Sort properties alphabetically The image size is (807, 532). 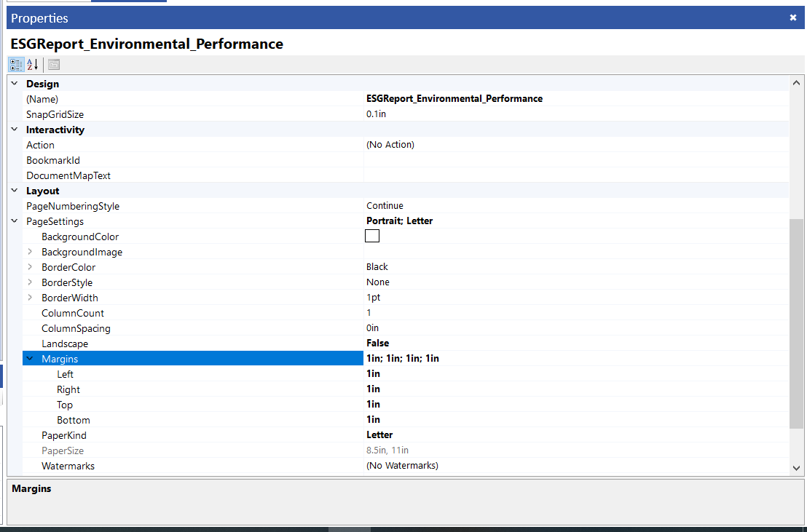pyautogui.click(x=33, y=64)
